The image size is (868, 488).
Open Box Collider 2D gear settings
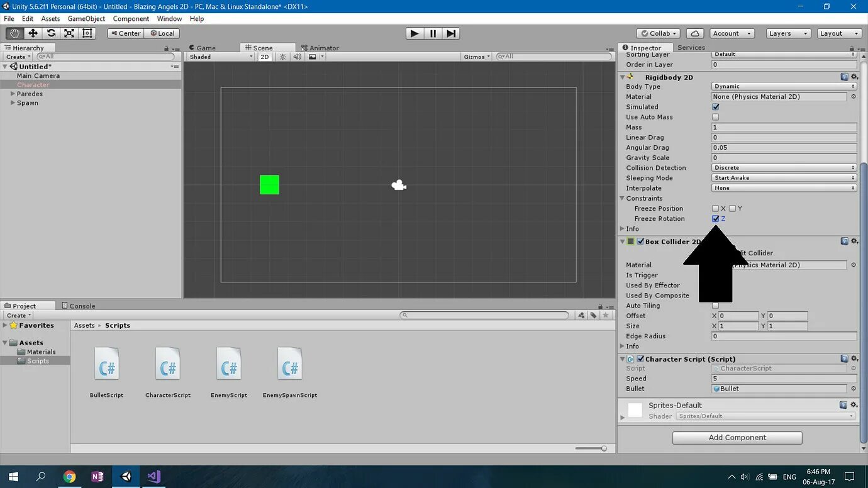coord(854,241)
